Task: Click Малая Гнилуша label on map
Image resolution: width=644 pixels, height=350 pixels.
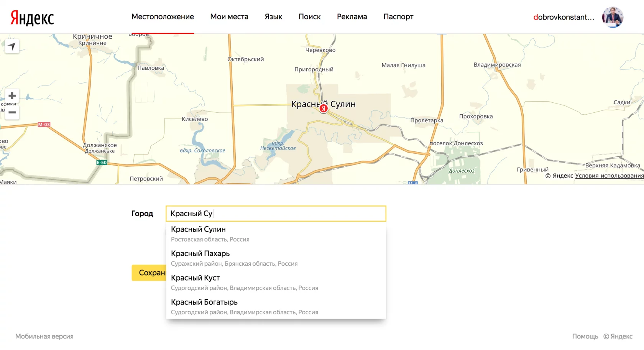Action: pos(403,65)
